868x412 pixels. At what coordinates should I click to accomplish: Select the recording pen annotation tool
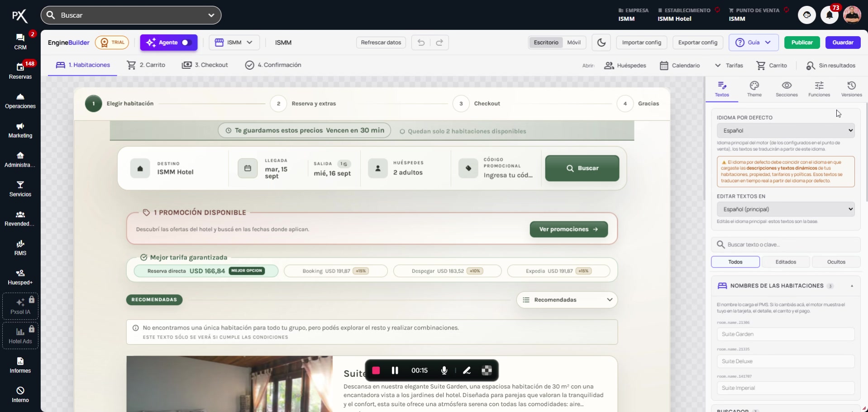pos(467,370)
